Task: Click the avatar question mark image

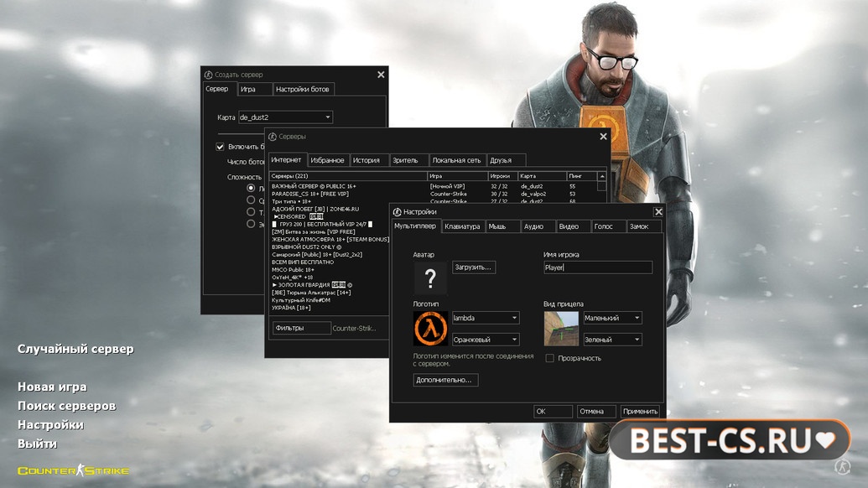Action: [430, 278]
